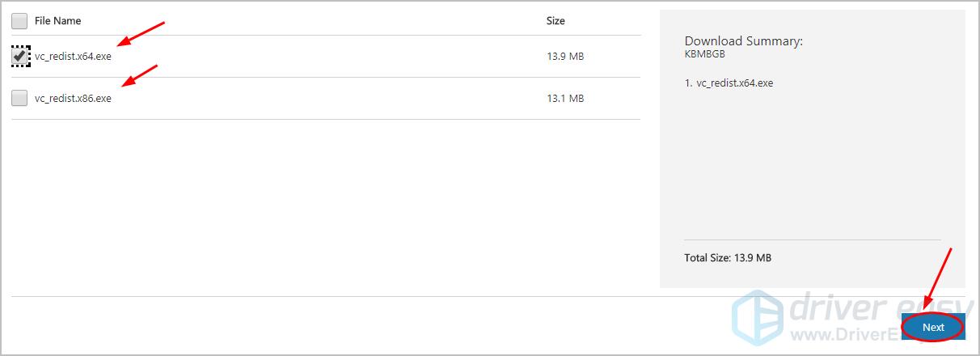Screen dimensions: 980x356
Task: Check the vc_redist.x86.exe checkbox
Action: 19,98
